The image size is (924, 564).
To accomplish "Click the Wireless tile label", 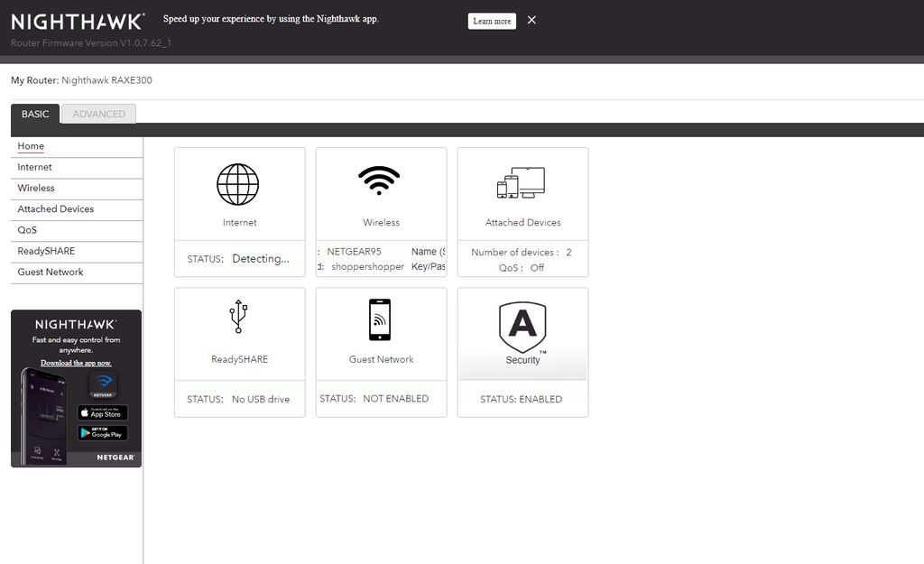I will tap(382, 223).
